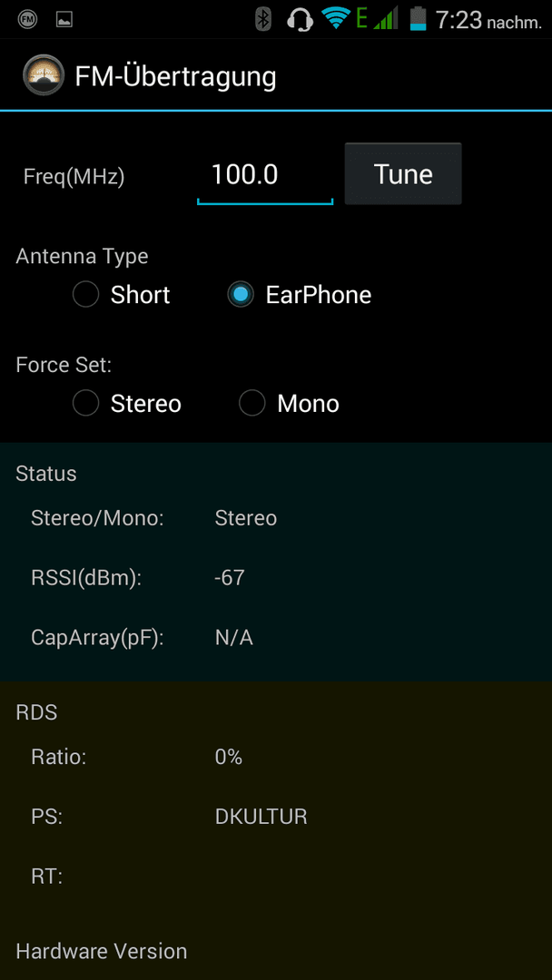
Task: Tap the FM radio gauge app icon
Action: [x=44, y=75]
